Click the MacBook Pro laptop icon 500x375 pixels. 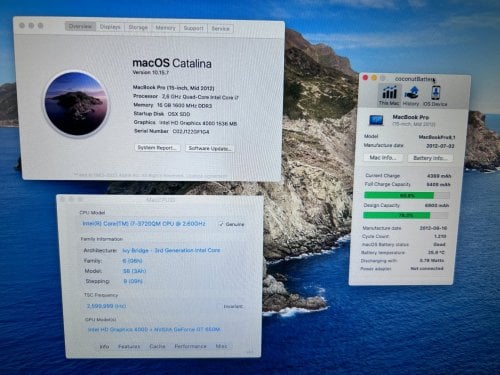coord(376,120)
